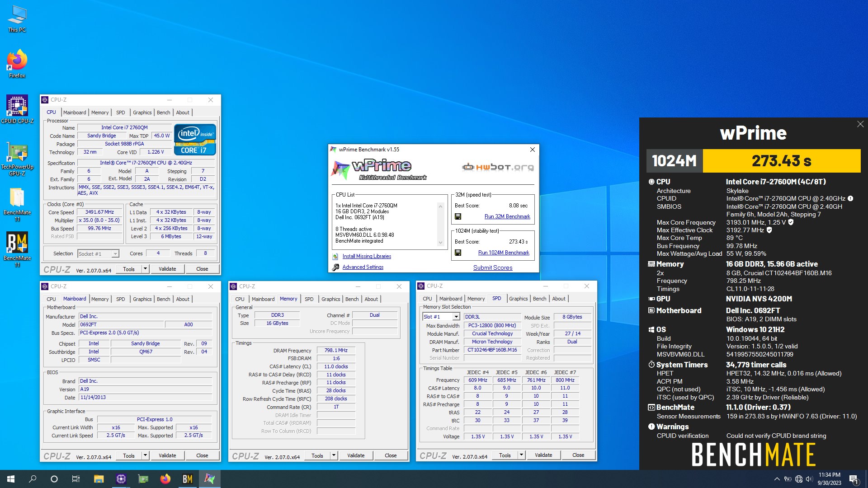Screen dimensions: 868x488
Task: Open volume control in system tray
Action: 809,479
